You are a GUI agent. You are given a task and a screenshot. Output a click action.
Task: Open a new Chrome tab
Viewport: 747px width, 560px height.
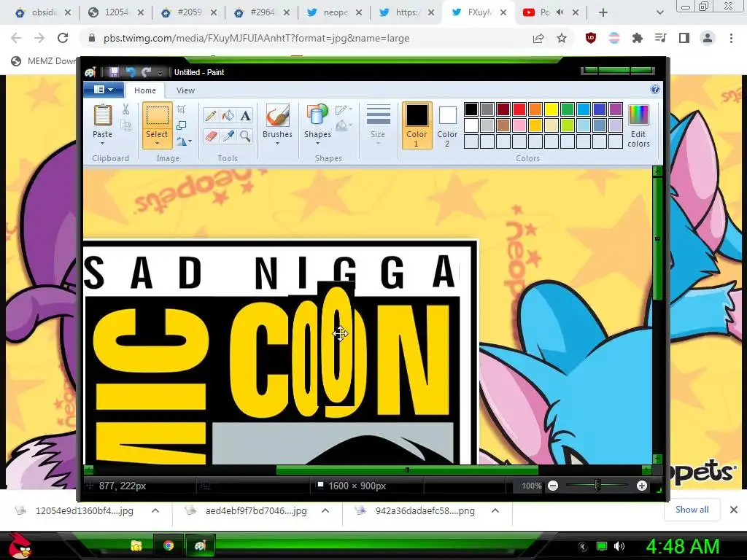click(603, 12)
